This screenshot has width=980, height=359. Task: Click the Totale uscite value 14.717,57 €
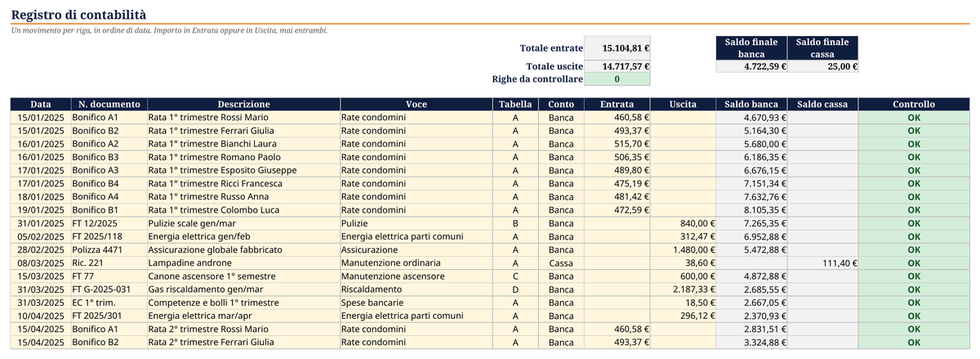coord(617,67)
